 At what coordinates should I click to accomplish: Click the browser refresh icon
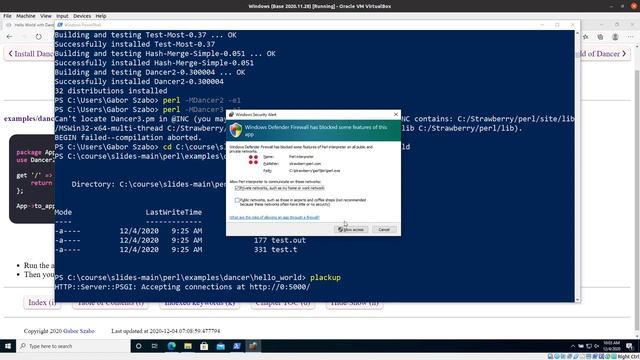38,37
